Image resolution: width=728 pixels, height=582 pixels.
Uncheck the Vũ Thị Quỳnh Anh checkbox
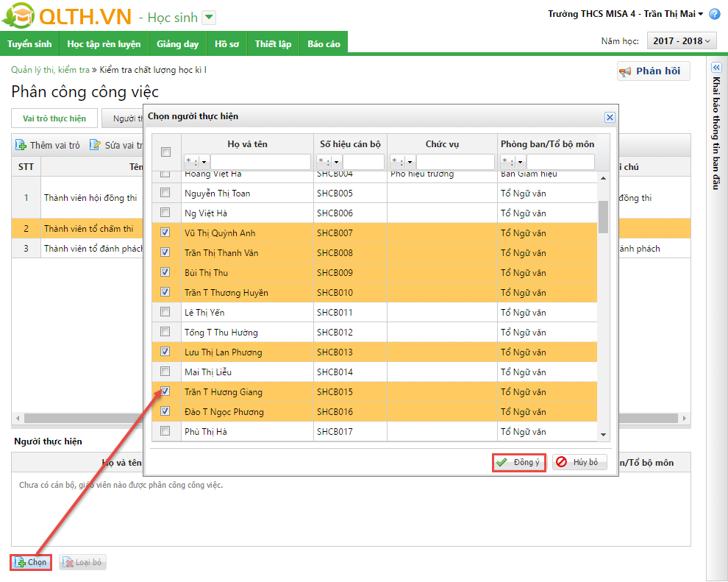pyautogui.click(x=165, y=233)
